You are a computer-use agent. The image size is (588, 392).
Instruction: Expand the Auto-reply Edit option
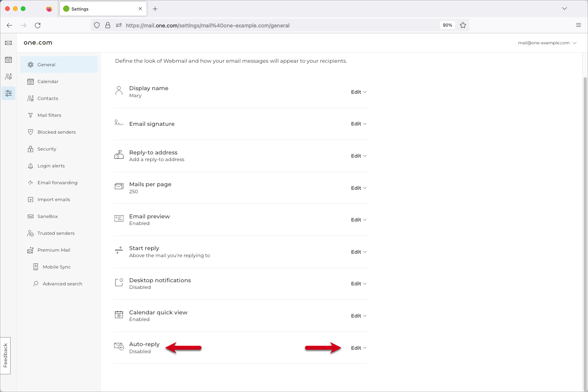coord(358,348)
